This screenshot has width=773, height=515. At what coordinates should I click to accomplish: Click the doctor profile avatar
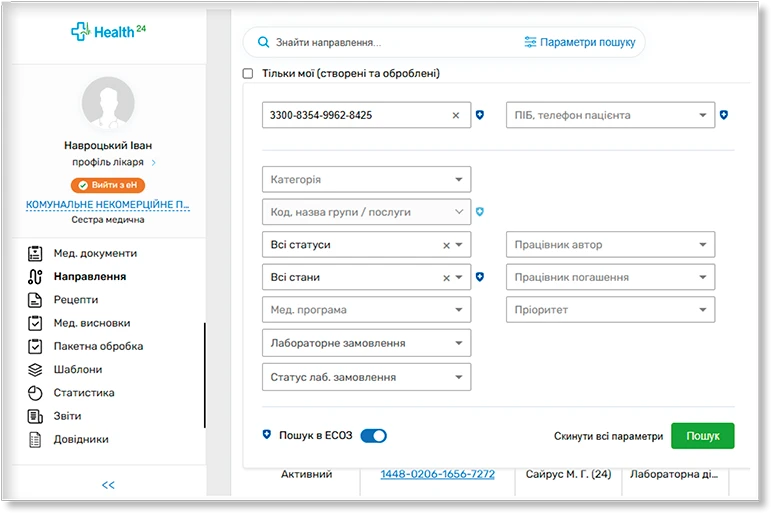[108, 103]
